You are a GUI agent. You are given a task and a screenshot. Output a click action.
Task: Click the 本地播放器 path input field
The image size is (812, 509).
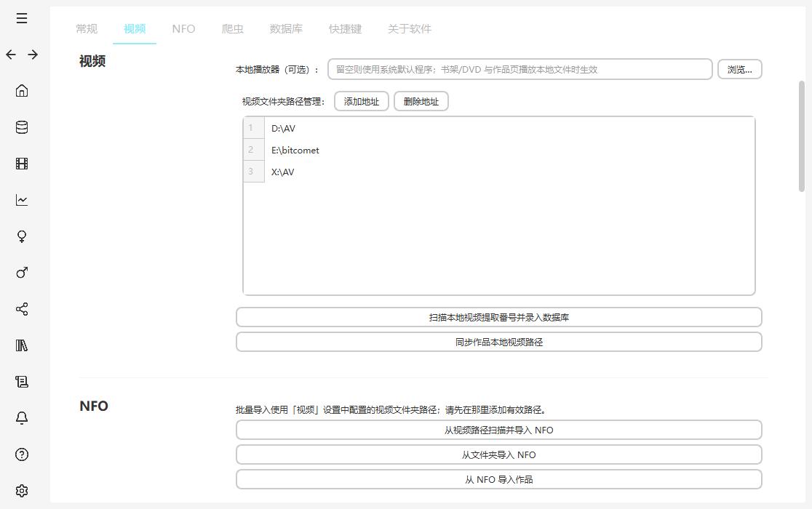pyautogui.click(x=520, y=70)
